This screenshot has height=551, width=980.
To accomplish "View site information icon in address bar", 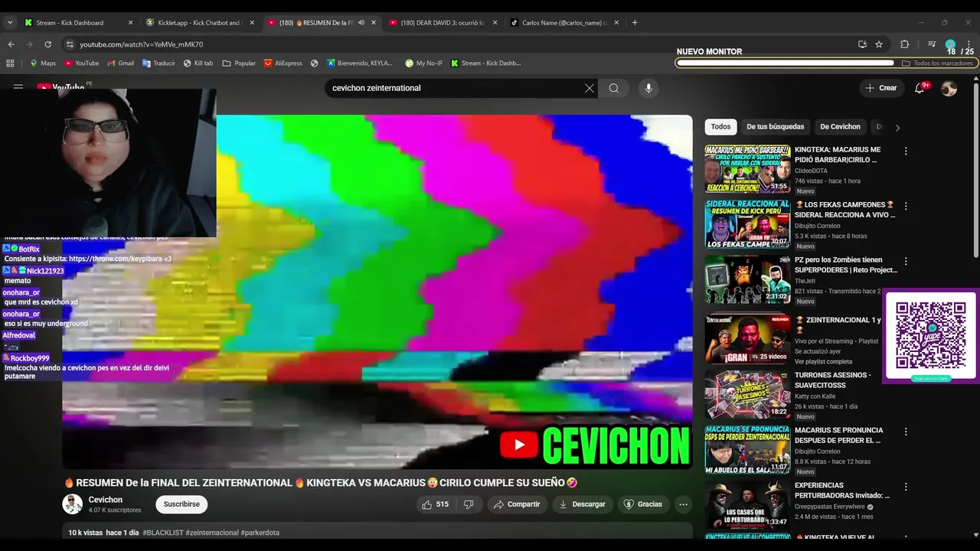I will 70,44.
